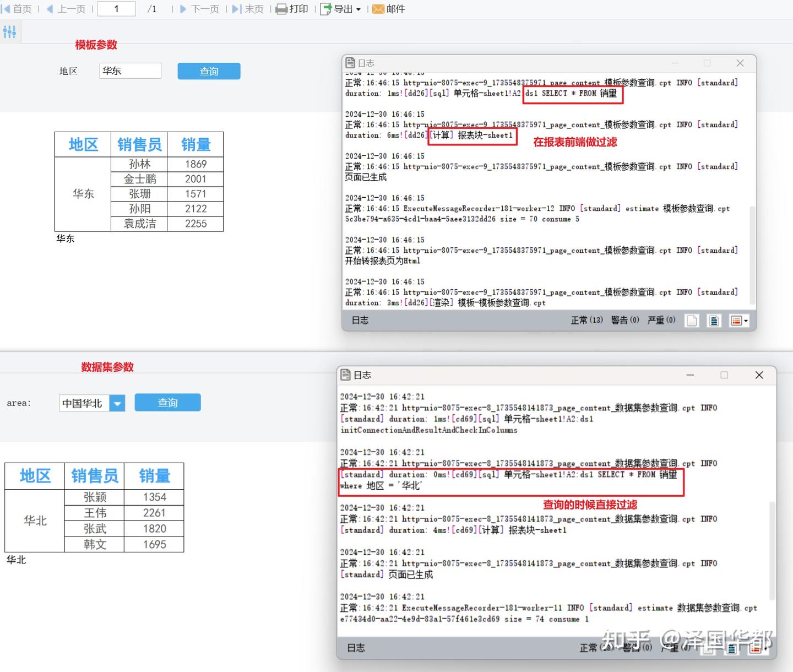Open the parameter panel toggle icon
This screenshot has height=672, width=793.
pos(9,31)
